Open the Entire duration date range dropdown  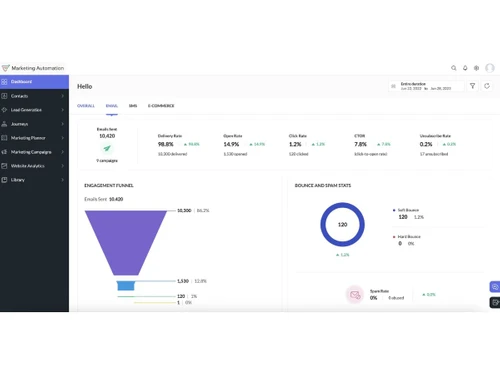tap(426, 86)
